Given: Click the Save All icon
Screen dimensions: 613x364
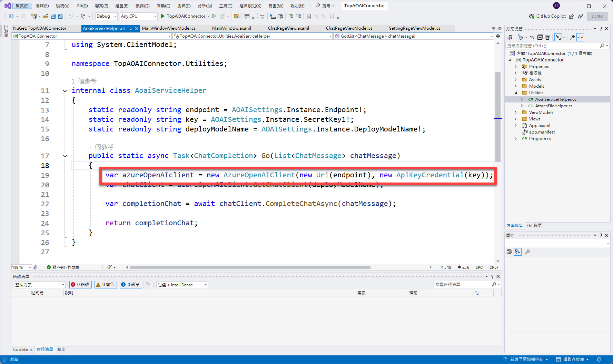Looking at the screenshot, I should tap(61, 16).
